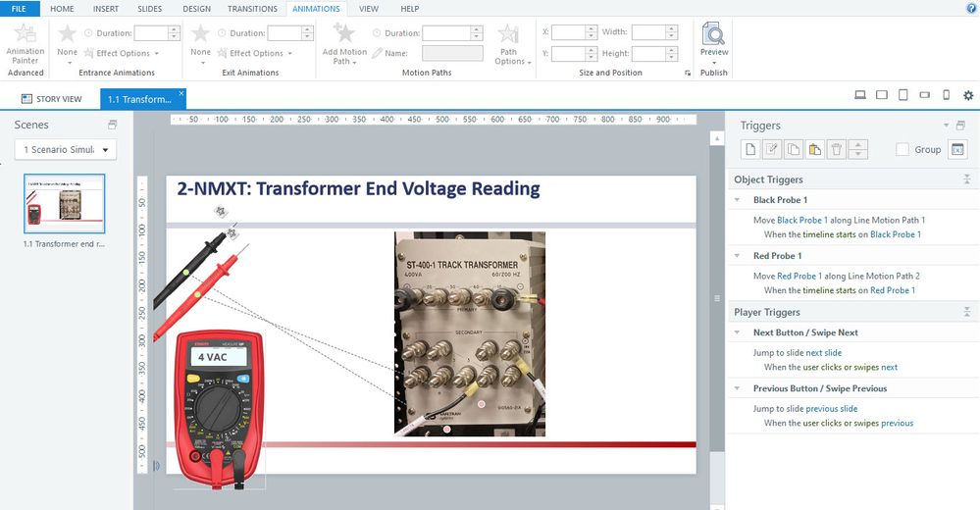Click the trigger reorder up/down arrows
This screenshot has width=980, height=510.
tap(858, 149)
